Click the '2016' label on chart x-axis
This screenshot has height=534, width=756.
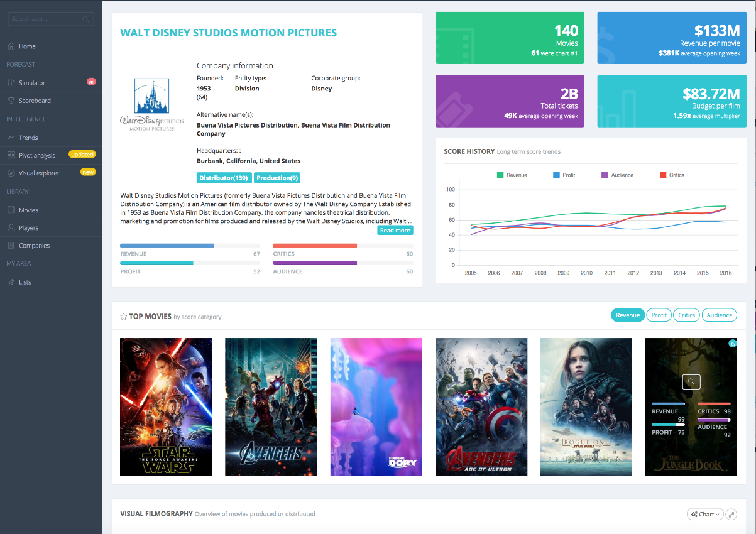click(726, 273)
